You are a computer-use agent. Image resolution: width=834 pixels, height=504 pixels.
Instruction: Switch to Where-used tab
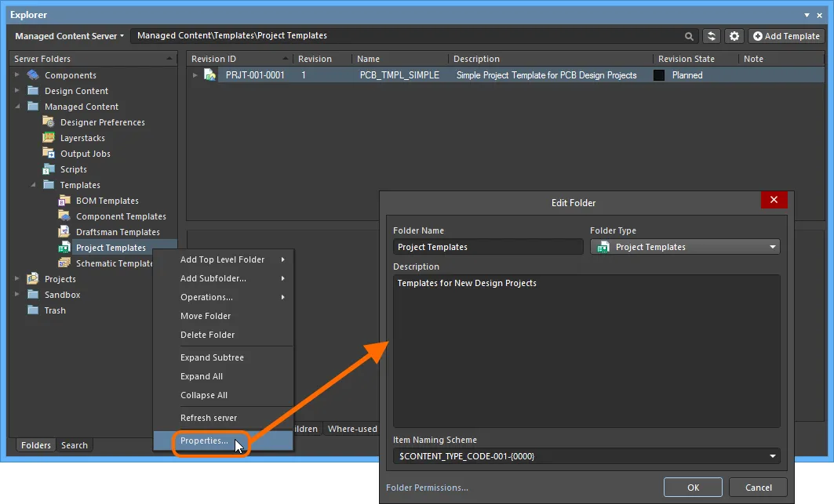(x=352, y=429)
